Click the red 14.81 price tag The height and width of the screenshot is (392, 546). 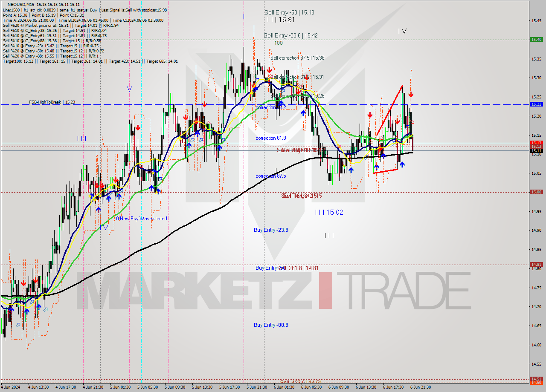536,264
